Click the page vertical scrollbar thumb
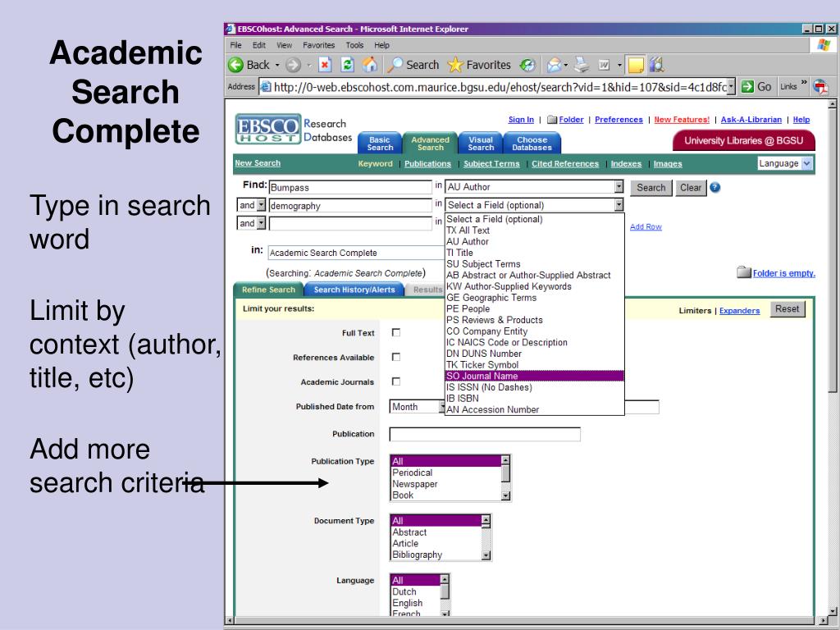Screen dimensions: 840x630 [832, 250]
